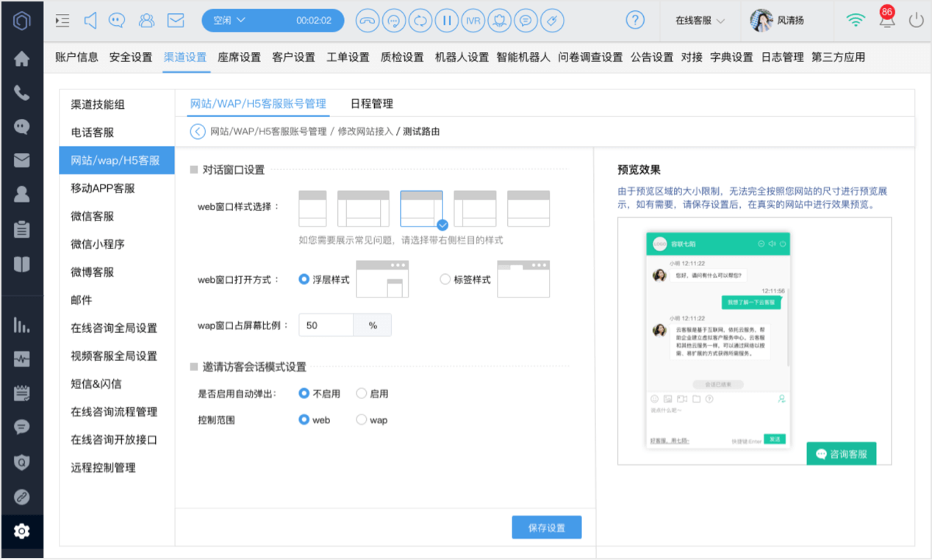The width and height of the screenshot is (932, 560).
Task: Open the 在线客服 dropdown
Action: (700, 21)
